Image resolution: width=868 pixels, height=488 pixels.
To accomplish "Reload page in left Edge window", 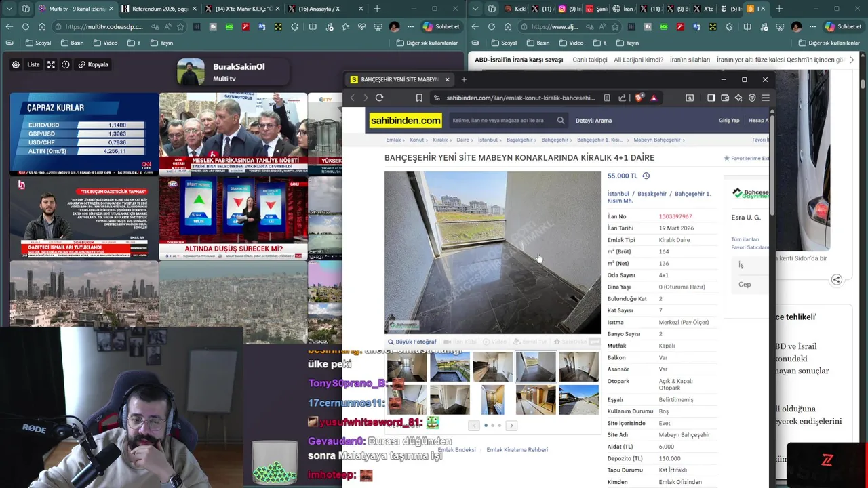I will pos(25,26).
